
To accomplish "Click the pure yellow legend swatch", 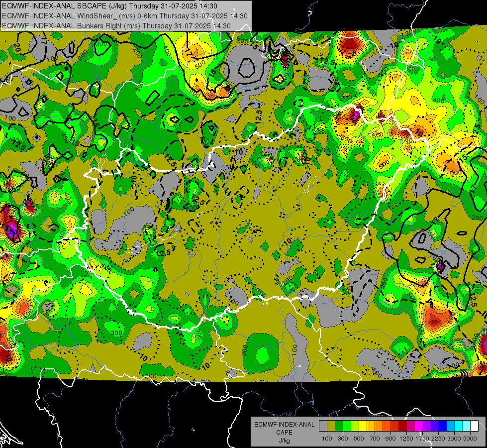I will [x=363, y=426].
